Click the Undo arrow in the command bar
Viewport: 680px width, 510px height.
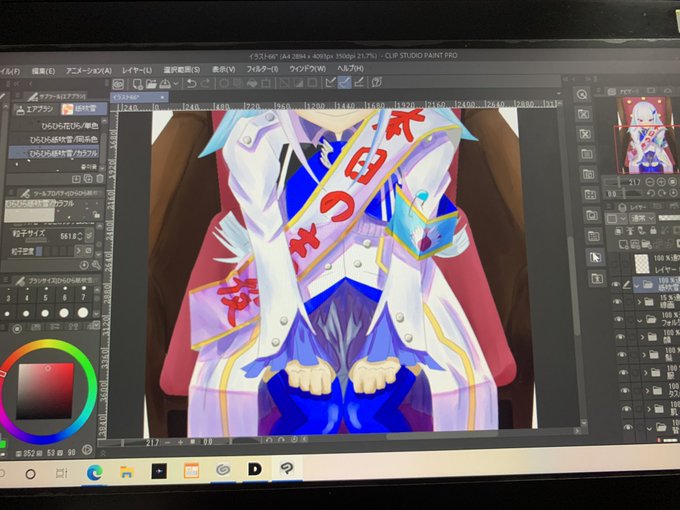(x=191, y=83)
